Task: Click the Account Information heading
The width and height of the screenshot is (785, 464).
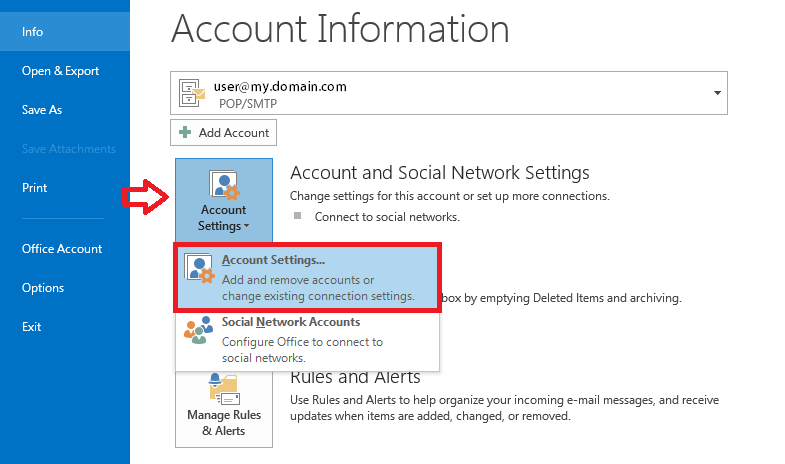Action: (x=340, y=29)
